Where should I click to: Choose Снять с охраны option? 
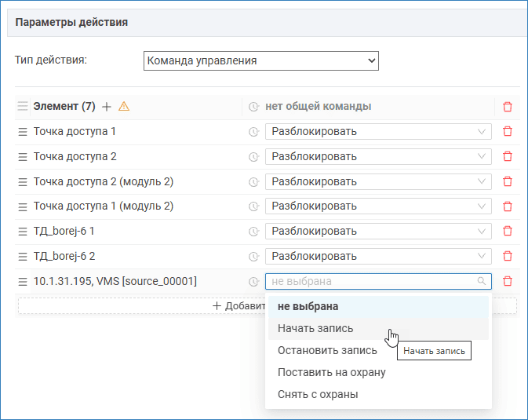(x=378, y=394)
